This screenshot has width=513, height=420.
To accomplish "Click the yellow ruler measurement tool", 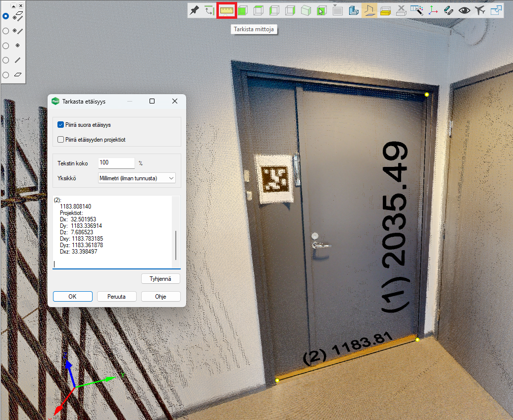I will pos(227,10).
